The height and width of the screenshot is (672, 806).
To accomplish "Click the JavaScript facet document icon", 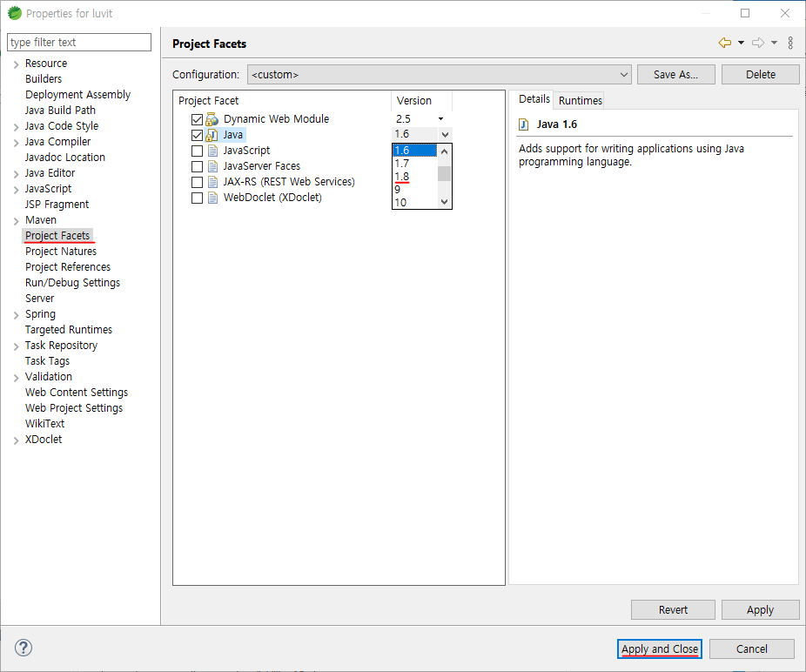I will [x=212, y=151].
